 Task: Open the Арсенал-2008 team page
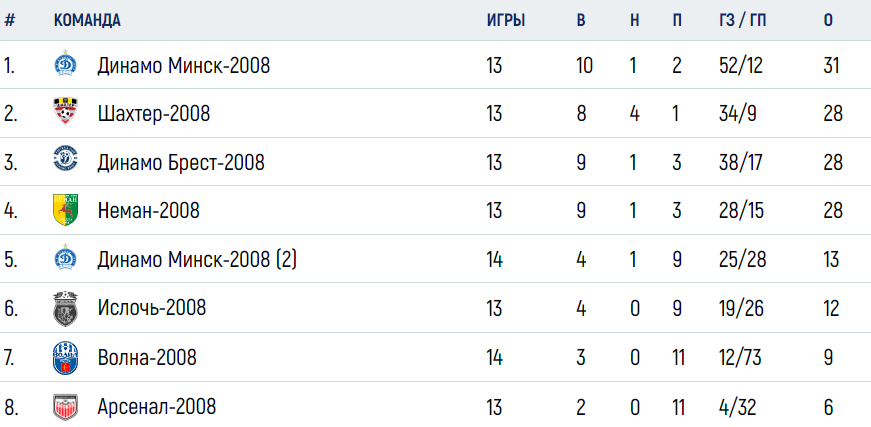click(157, 406)
